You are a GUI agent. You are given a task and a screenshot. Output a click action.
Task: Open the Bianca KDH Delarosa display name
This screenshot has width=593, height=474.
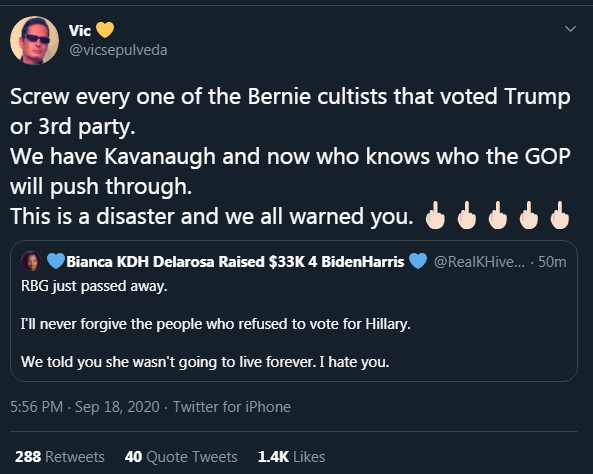(235, 261)
